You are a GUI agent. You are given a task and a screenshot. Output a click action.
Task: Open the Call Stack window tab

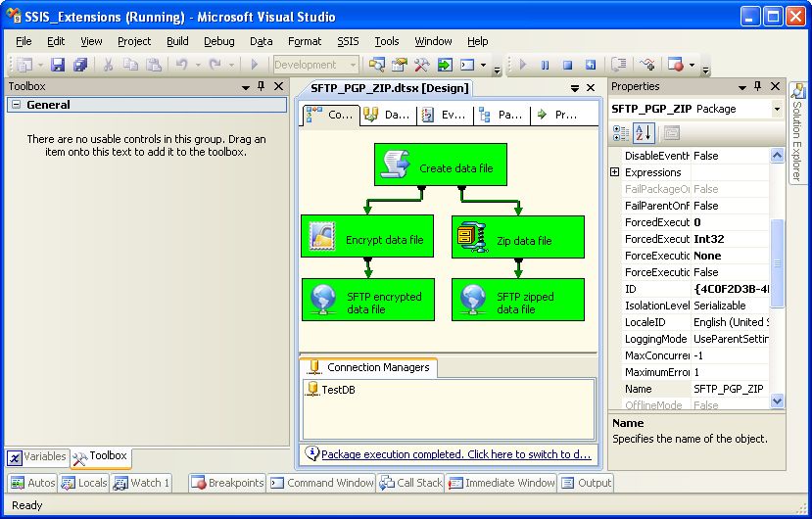pyautogui.click(x=410, y=483)
